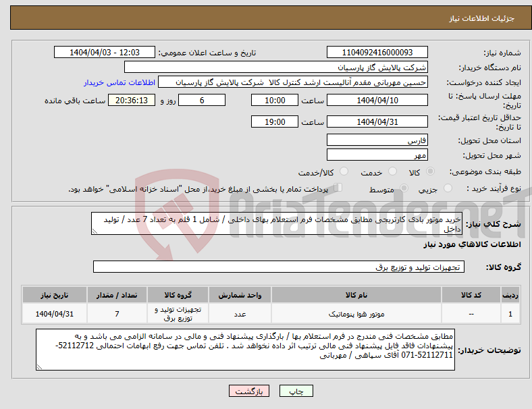
Task: Click the تعداد / مقدار column header
Action: 117,295
